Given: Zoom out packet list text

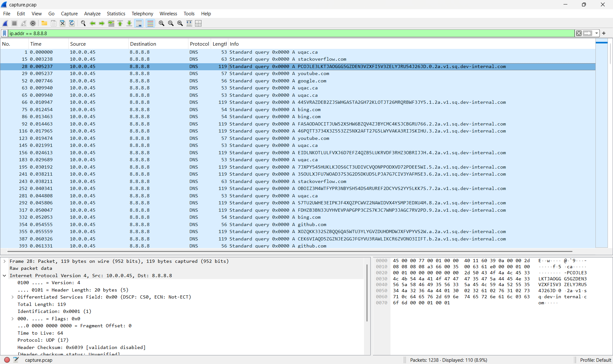Looking at the screenshot, I should [x=171, y=23].
